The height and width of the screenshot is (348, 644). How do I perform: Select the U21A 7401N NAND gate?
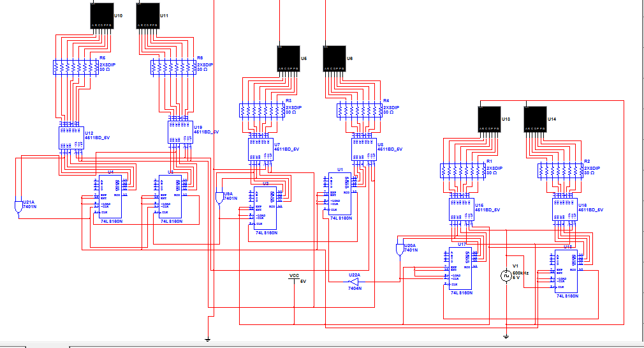point(18,207)
